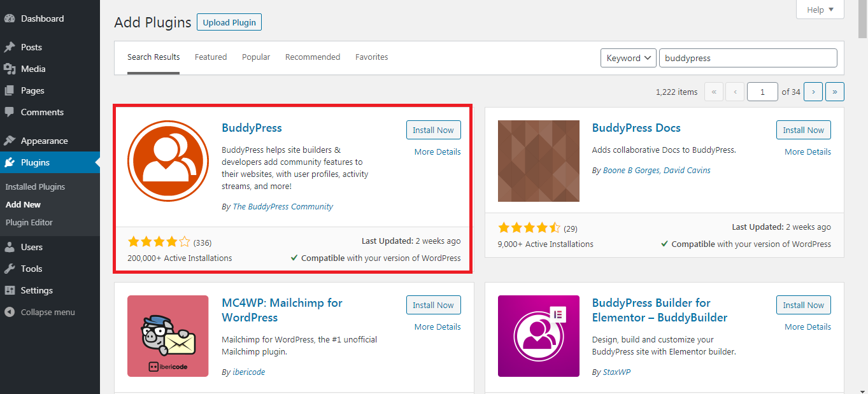Open the BuddyPress Docs plugin title

pos(636,127)
